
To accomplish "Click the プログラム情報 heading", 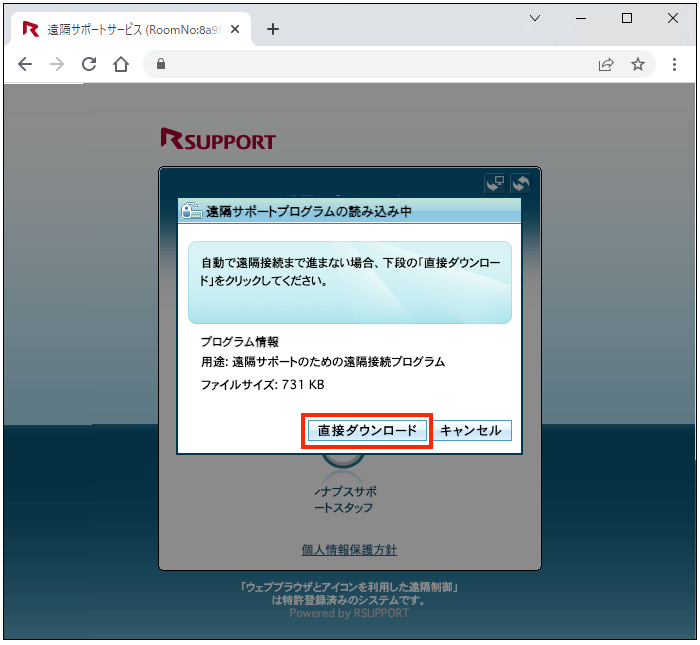I will click(x=240, y=342).
